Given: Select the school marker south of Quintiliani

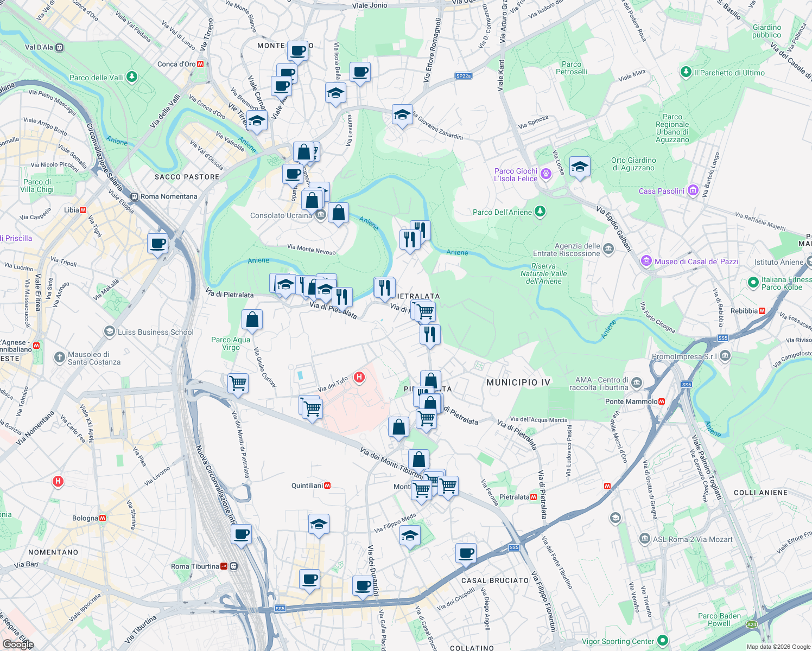Looking at the screenshot, I should 319,525.
